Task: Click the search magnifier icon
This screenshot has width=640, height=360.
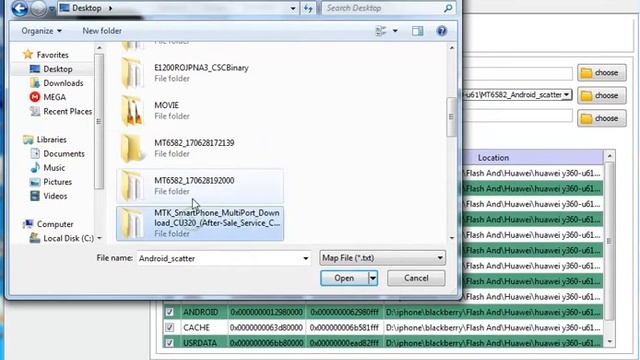Action: click(448, 8)
